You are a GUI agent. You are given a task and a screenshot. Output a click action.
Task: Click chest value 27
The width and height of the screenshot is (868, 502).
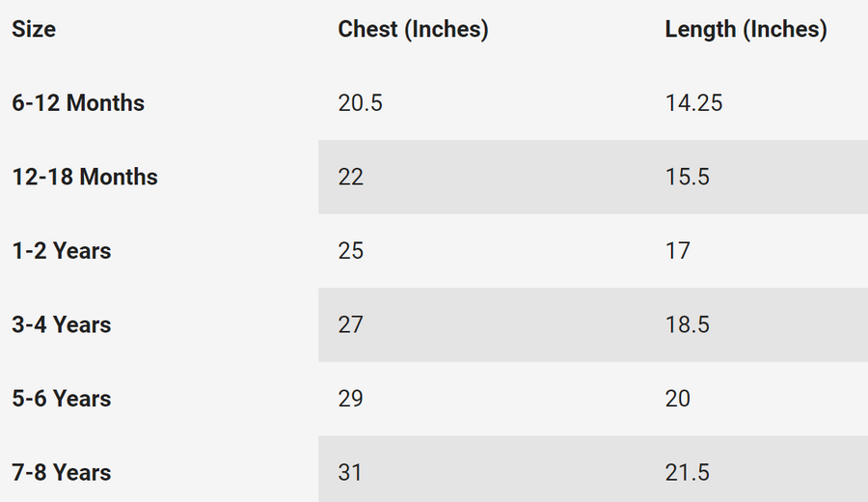coord(351,325)
